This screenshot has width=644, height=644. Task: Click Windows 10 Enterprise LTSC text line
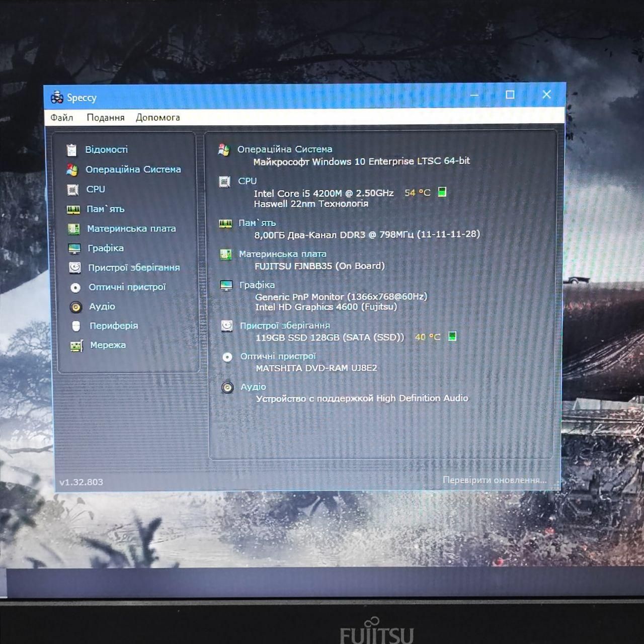(362, 162)
